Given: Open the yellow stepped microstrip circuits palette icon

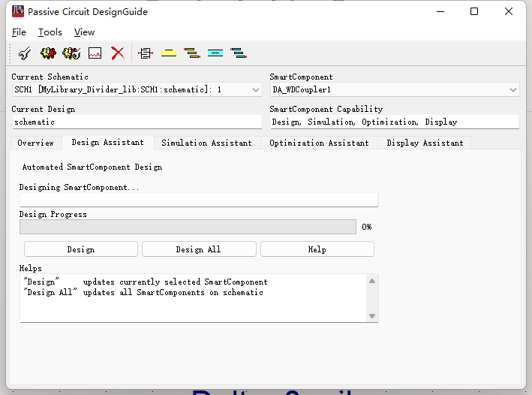Looking at the screenshot, I should coord(191,53).
